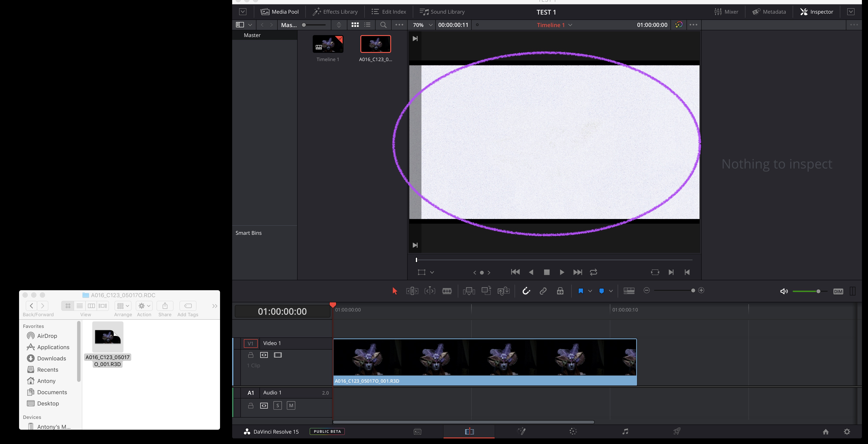Add a blue flag to the clip
Screen dimensions: 868x444
pos(581,291)
